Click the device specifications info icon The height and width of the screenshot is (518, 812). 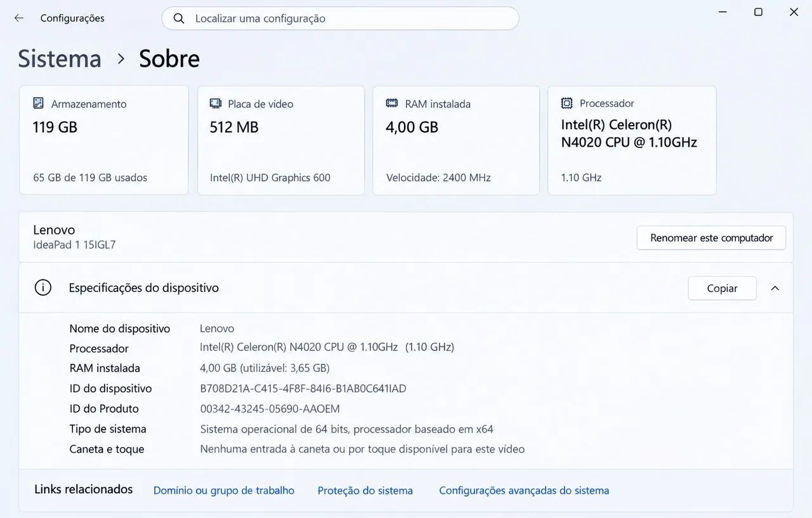(43, 288)
